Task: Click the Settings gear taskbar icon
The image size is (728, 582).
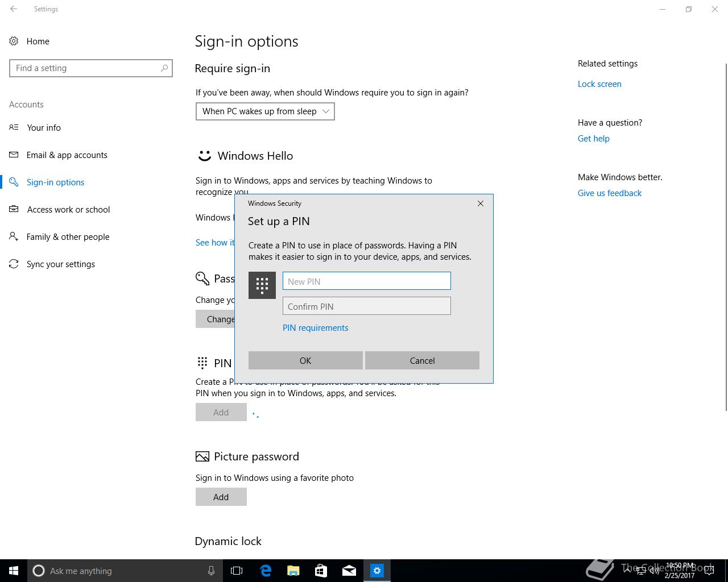Action: tap(377, 571)
